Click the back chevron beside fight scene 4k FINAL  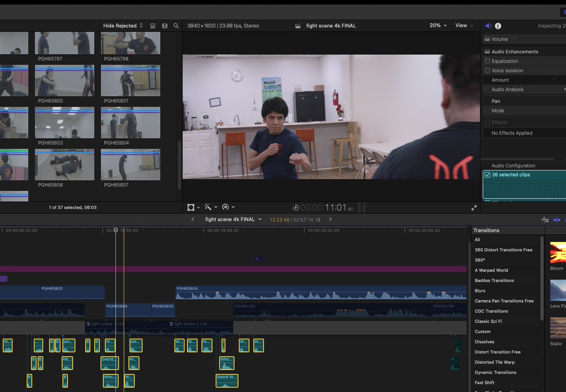pyautogui.click(x=192, y=219)
